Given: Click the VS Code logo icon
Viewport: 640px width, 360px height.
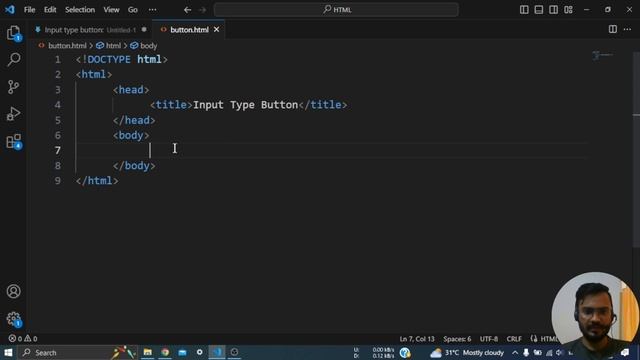Looking at the screenshot, I should click(10, 9).
